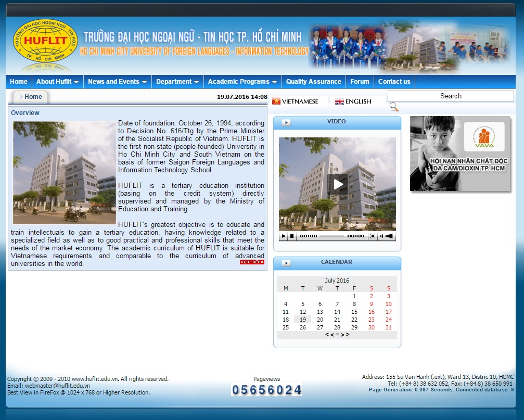524x420 pixels.
Task: Switch language to ENGLISH
Action: [x=358, y=101]
